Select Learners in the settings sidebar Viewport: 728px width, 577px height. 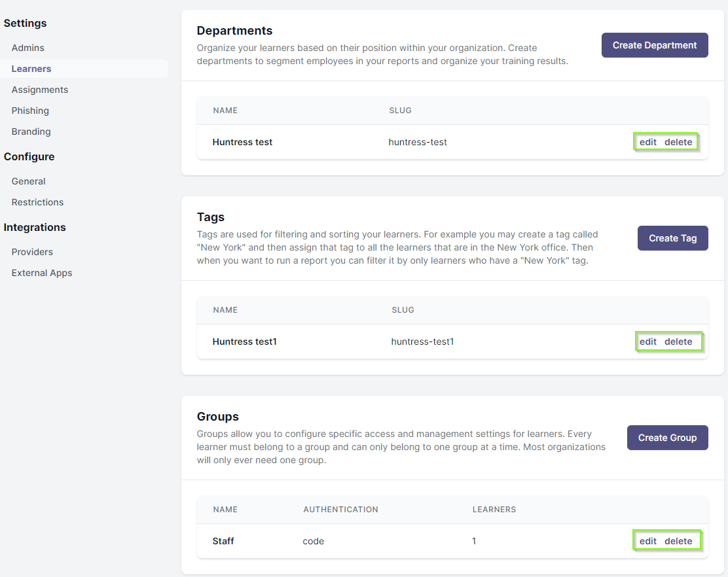pyautogui.click(x=31, y=69)
